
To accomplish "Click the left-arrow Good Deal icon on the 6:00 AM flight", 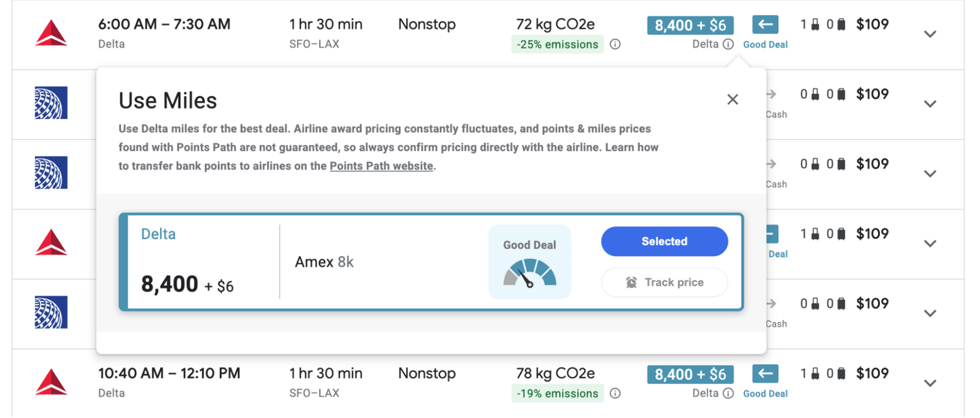I will 765,25.
